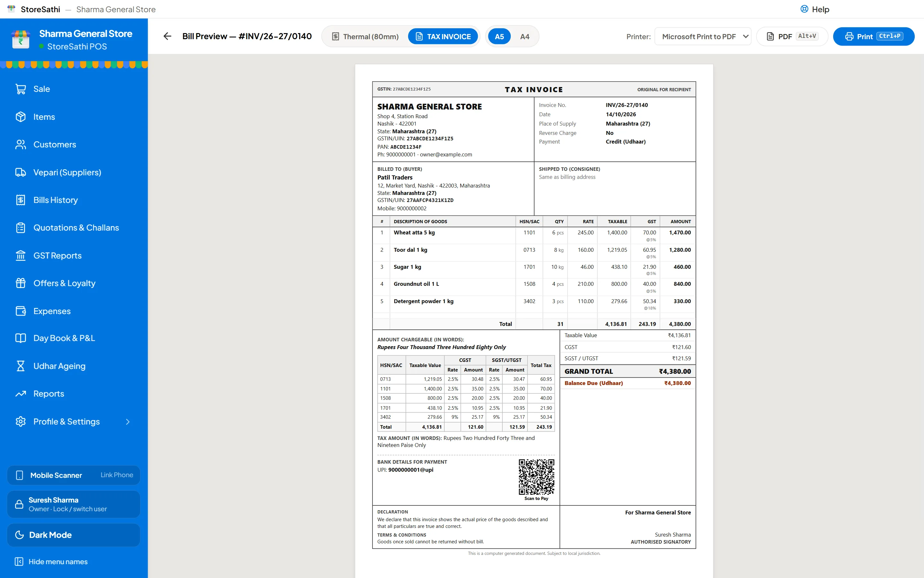Choose A4 paper size
924x578 pixels.
tap(525, 37)
